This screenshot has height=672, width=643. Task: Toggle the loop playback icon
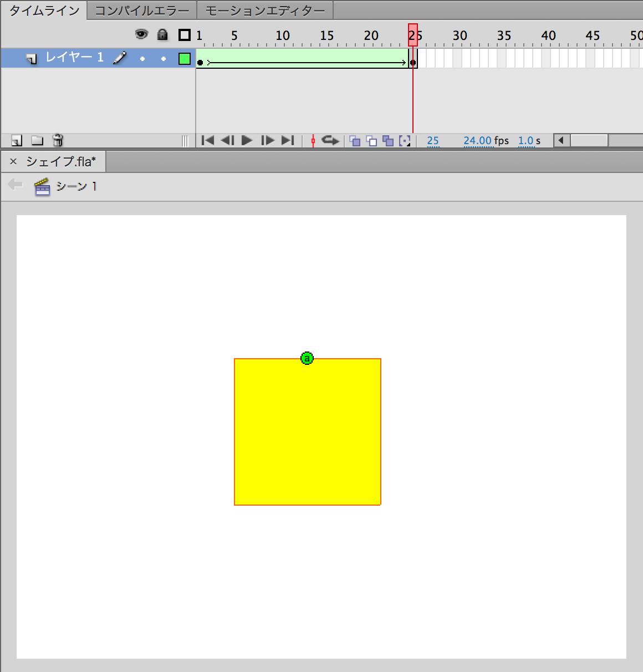click(330, 141)
